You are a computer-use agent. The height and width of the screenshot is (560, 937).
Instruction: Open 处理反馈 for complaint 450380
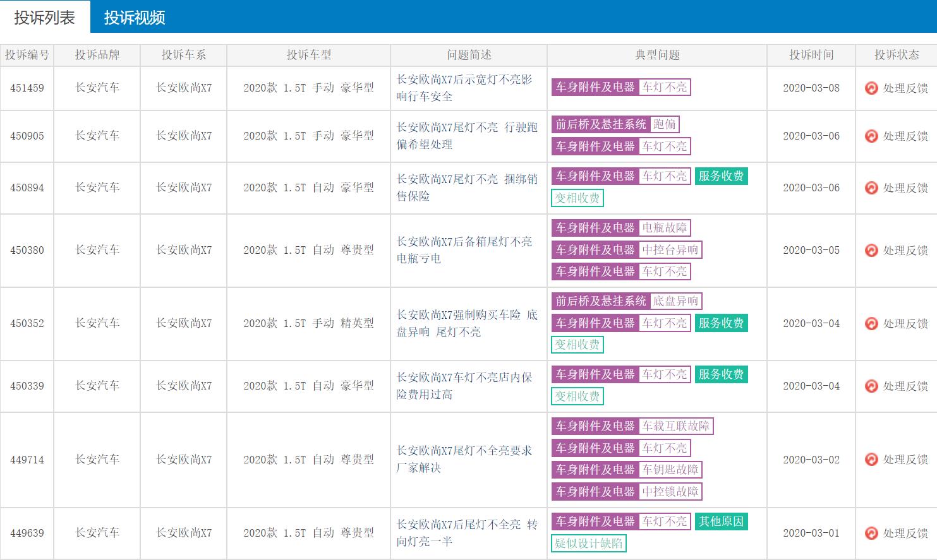(905, 251)
